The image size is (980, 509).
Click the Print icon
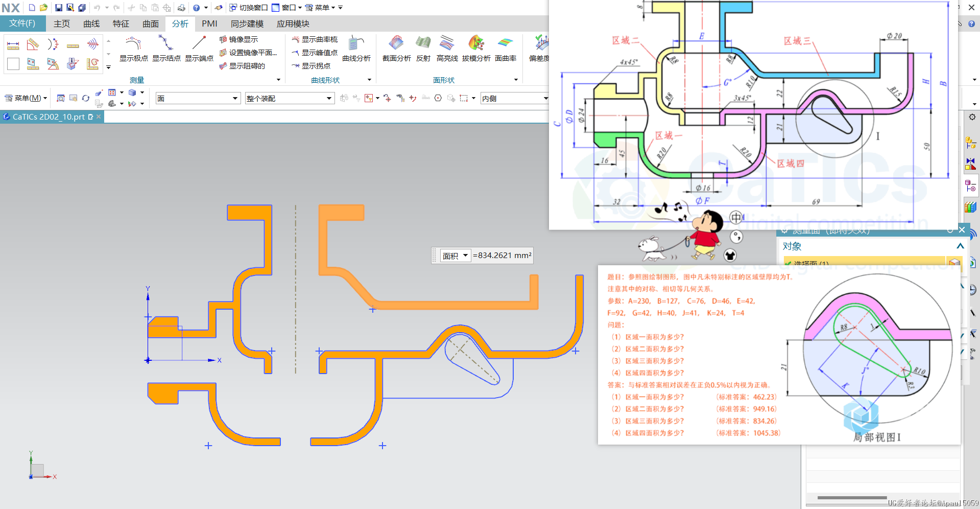(x=181, y=8)
